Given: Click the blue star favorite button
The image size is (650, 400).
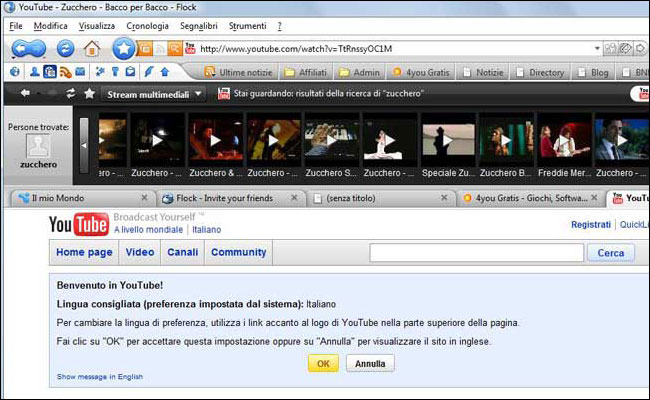Looking at the screenshot, I should (123, 48).
